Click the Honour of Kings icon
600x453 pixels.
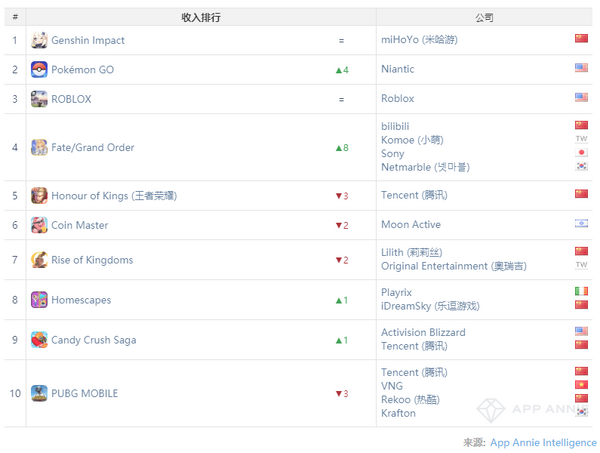39,195
